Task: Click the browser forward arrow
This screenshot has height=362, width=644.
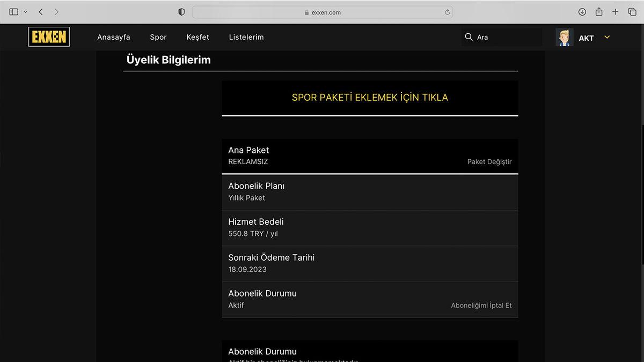Action: tap(56, 12)
